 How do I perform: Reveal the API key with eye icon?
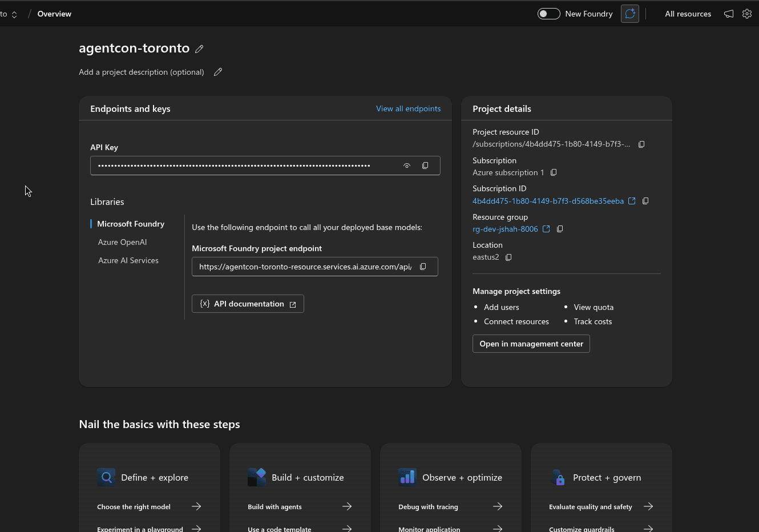[x=407, y=166]
